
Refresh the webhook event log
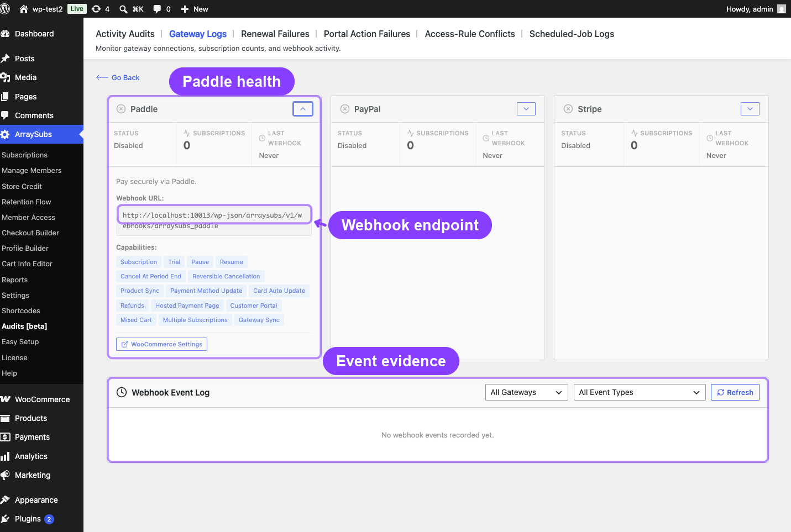tap(735, 392)
